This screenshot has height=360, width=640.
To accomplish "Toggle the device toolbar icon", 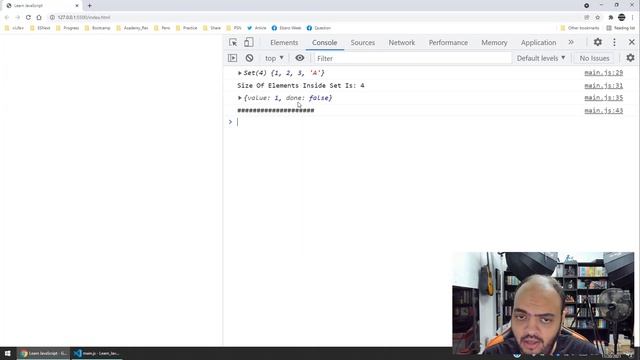I will (x=249, y=42).
